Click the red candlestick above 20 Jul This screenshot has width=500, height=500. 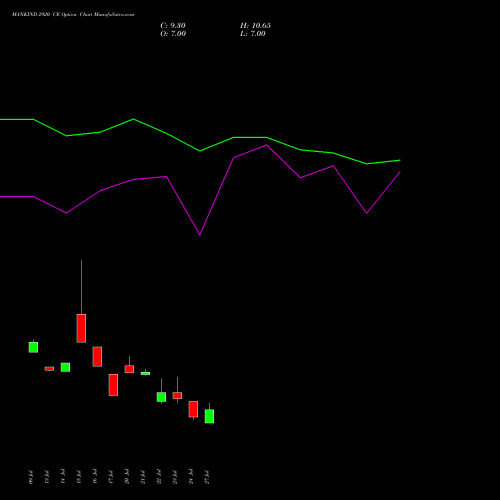(x=129, y=369)
